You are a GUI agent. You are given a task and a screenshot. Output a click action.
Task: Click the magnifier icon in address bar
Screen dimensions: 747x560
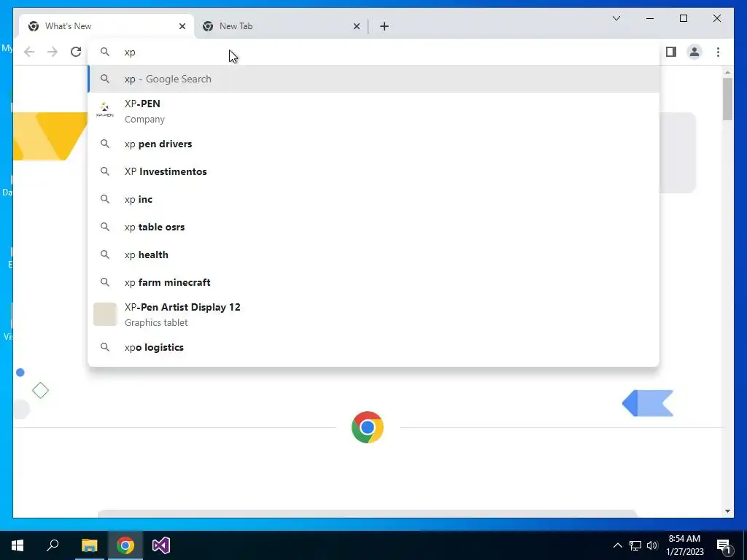[x=105, y=52]
